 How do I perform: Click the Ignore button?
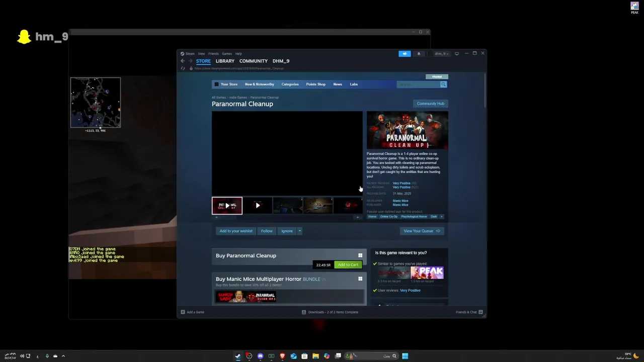coord(287,231)
